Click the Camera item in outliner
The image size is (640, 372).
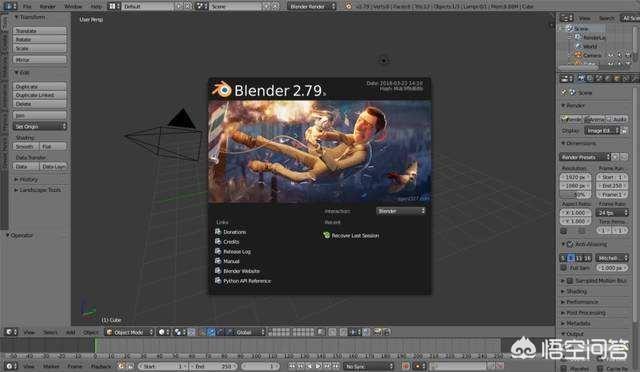click(592, 55)
